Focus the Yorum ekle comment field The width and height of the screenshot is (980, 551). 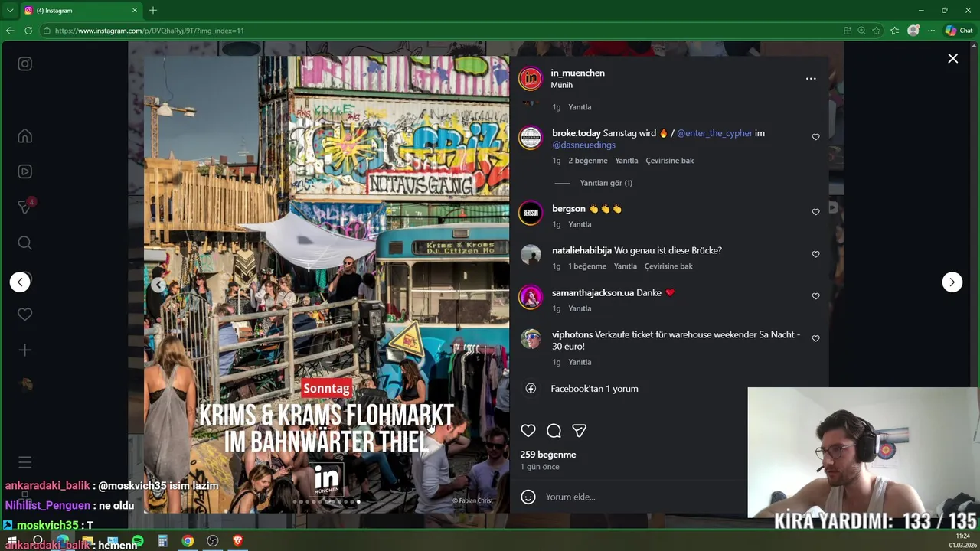(x=643, y=497)
